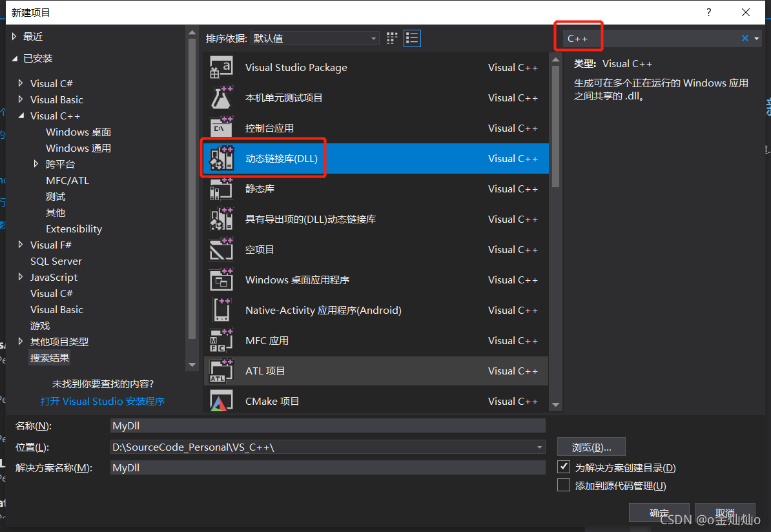Select 搜索结果 tree item
The image size is (771, 532).
[x=49, y=358]
